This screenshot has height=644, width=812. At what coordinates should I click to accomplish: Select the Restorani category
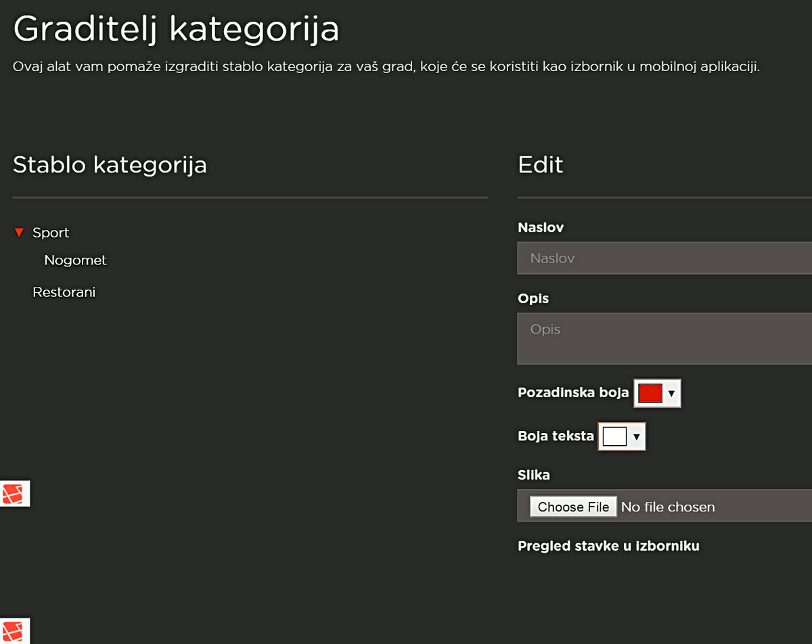64,292
